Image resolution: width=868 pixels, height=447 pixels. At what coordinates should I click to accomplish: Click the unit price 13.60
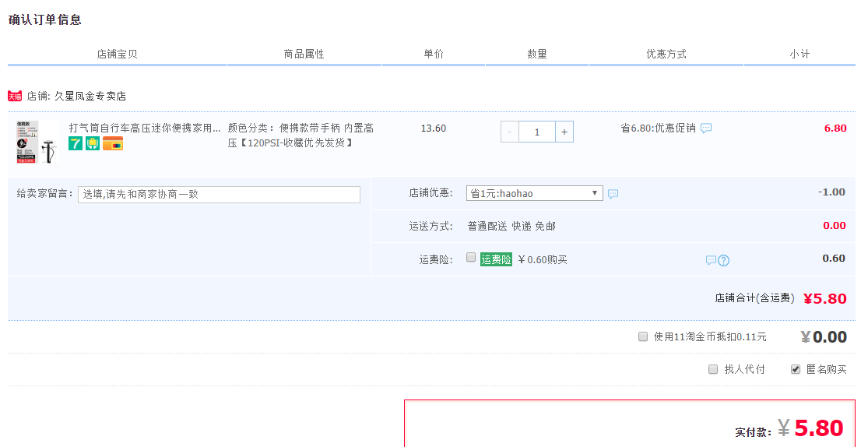pos(434,128)
